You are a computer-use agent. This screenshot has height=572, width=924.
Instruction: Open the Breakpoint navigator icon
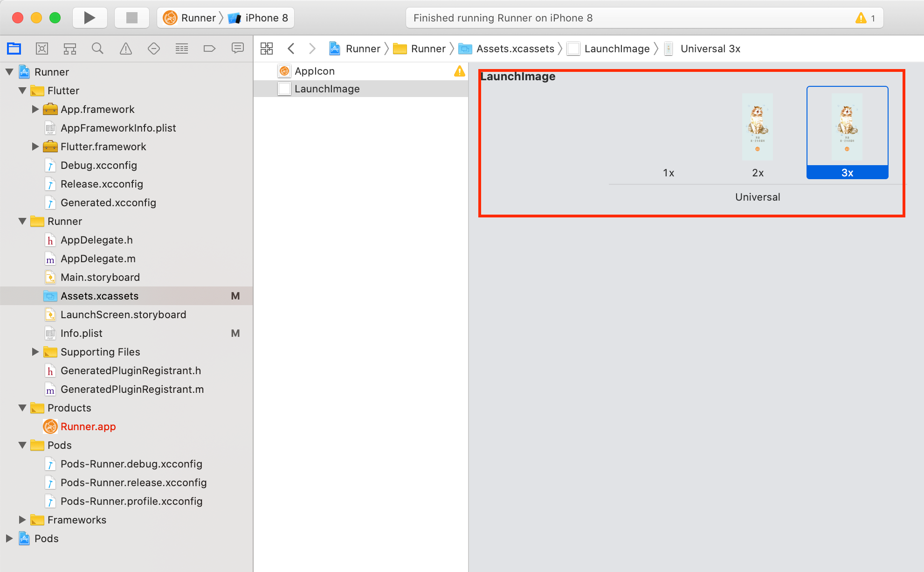tap(210, 49)
